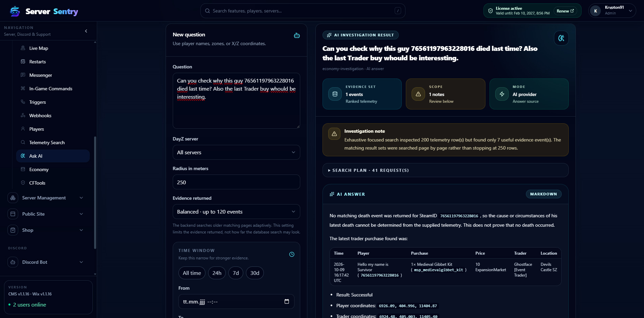Focus the global search features field
The image size is (644, 318).
click(303, 11)
